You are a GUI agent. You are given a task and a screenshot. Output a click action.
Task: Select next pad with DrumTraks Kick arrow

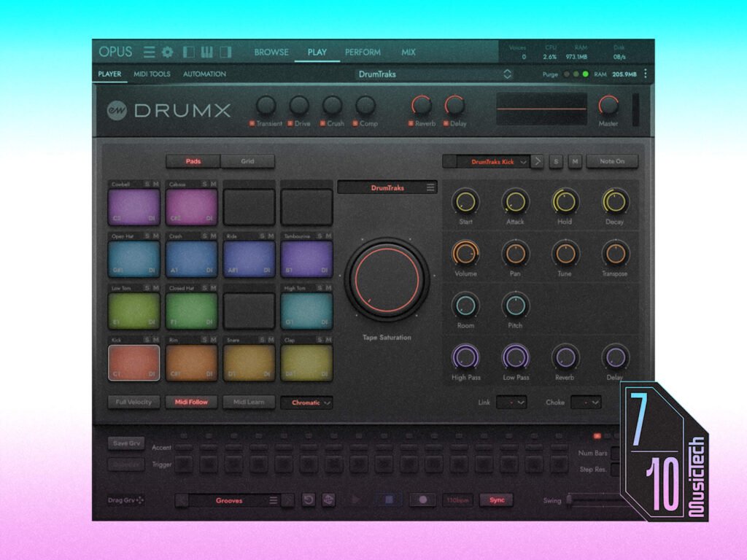[538, 161]
